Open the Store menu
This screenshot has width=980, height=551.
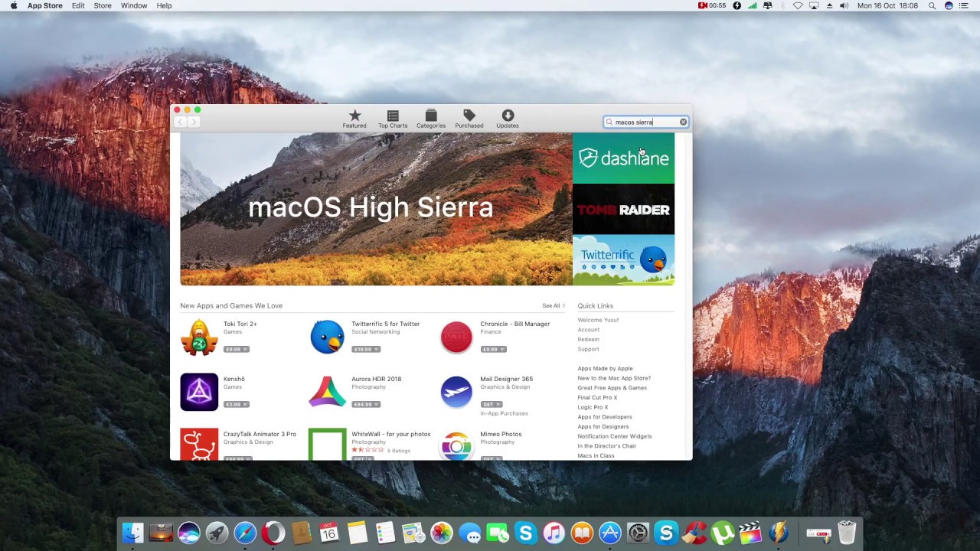click(102, 5)
